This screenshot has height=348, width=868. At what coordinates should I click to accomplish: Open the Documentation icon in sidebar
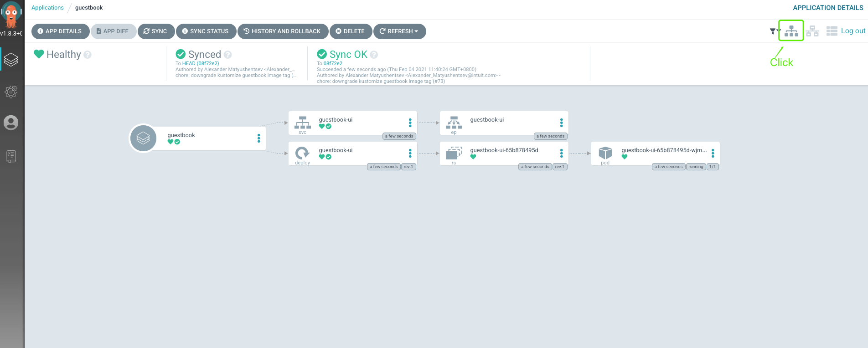(x=11, y=156)
